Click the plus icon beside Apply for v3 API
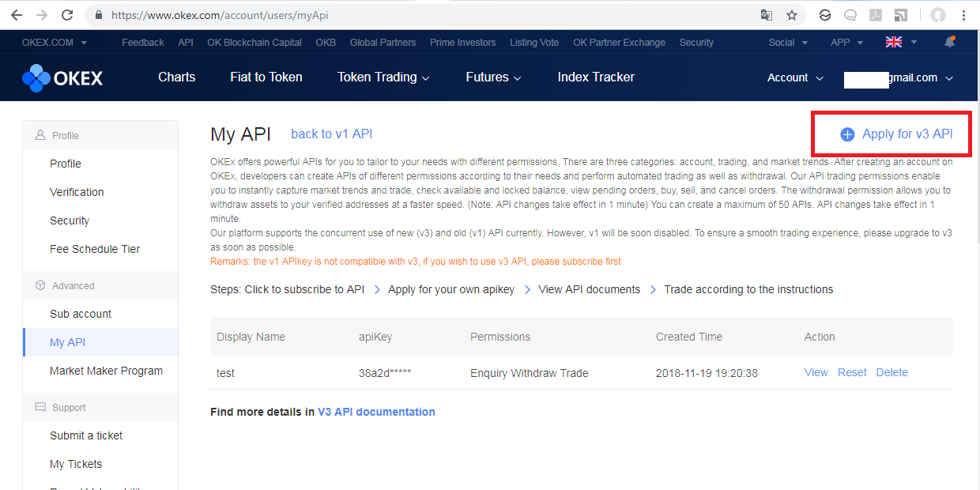This screenshot has height=490, width=980. tap(847, 134)
